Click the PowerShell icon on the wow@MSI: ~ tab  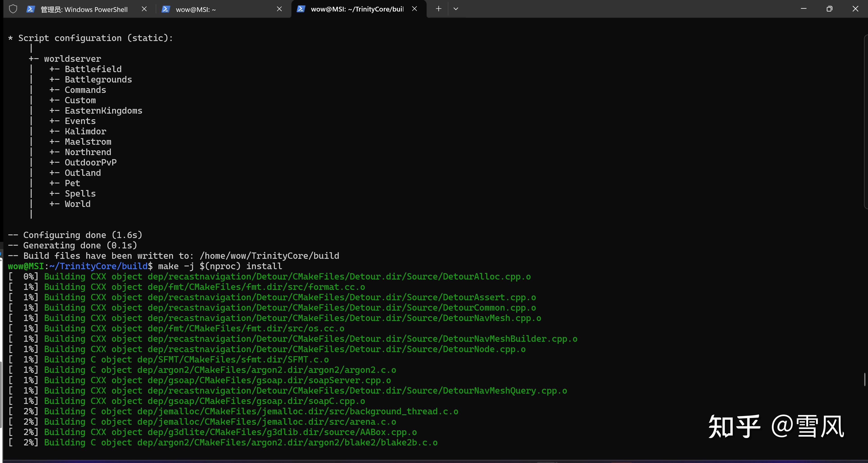point(166,9)
